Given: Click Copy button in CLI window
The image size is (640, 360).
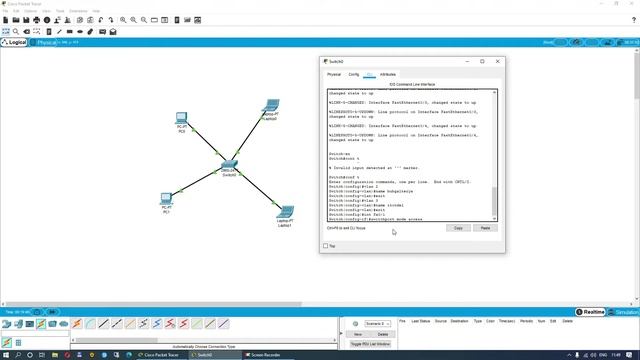Looking at the screenshot, I should [458, 228].
